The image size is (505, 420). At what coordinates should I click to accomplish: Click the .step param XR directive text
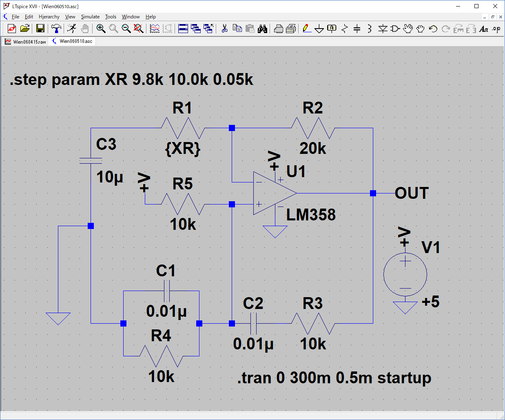point(131,79)
